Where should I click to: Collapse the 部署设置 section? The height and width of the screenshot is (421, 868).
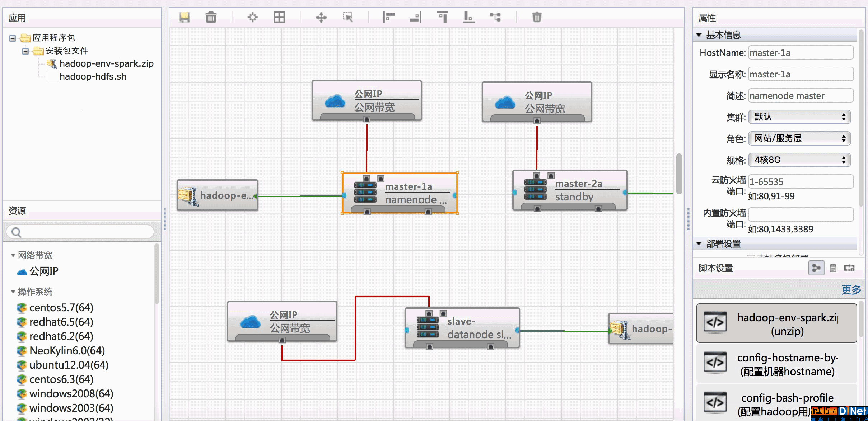(699, 243)
